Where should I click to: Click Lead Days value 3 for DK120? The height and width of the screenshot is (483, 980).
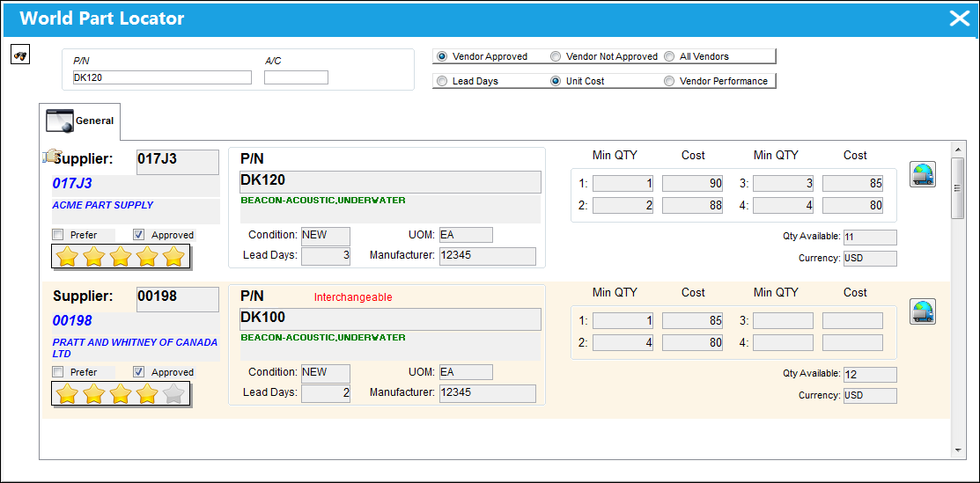click(x=326, y=255)
